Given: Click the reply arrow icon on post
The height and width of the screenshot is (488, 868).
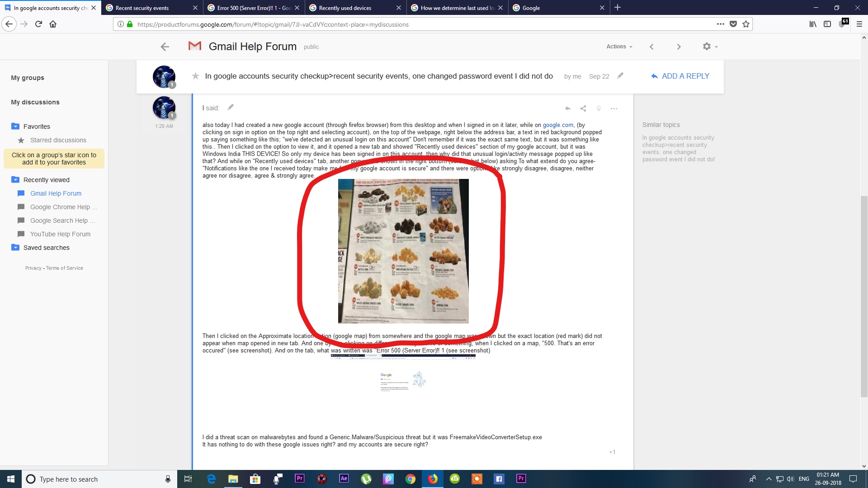Looking at the screenshot, I should point(568,108).
